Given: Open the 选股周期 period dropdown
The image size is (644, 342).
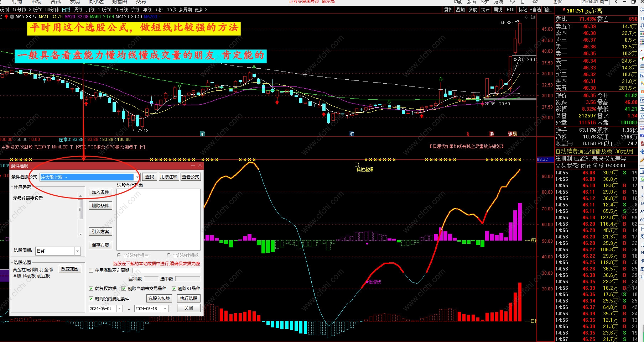Looking at the screenshot, I should (77, 251).
